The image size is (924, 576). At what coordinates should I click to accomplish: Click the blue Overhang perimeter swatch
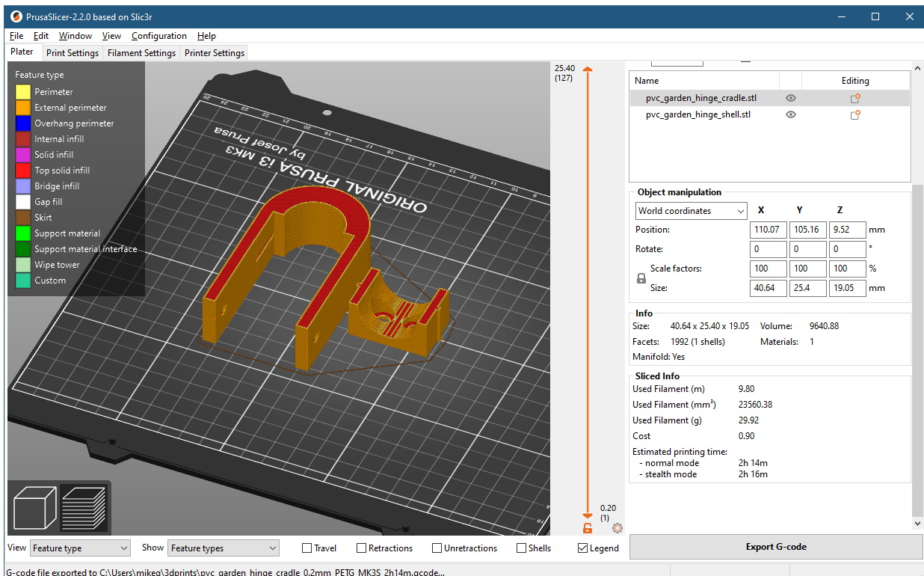tap(23, 123)
